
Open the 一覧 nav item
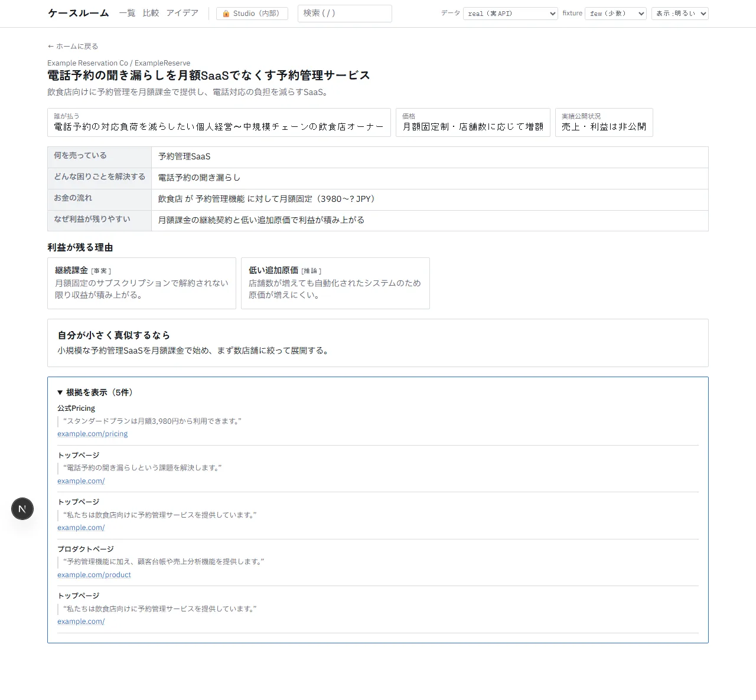[x=127, y=13]
